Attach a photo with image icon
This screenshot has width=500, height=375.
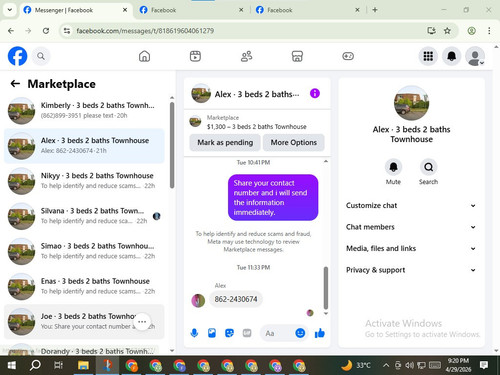(x=212, y=333)
